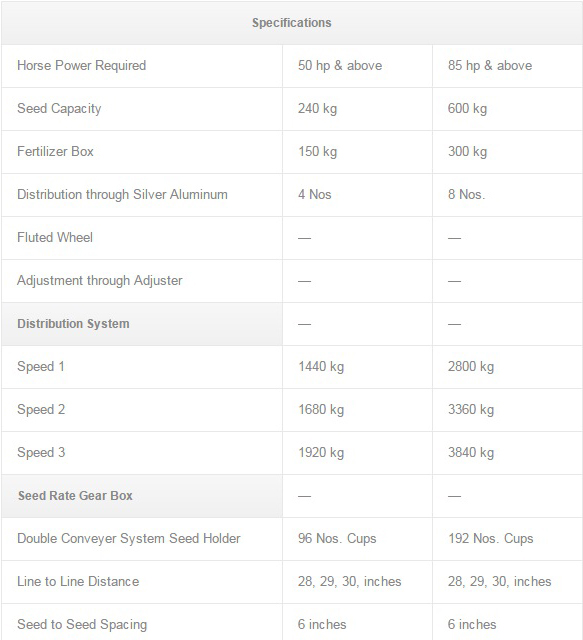The height and width of the screenshot is (640, 583).
Task: Select the Fertilizer Box row label
Action: tap(56, 152)
